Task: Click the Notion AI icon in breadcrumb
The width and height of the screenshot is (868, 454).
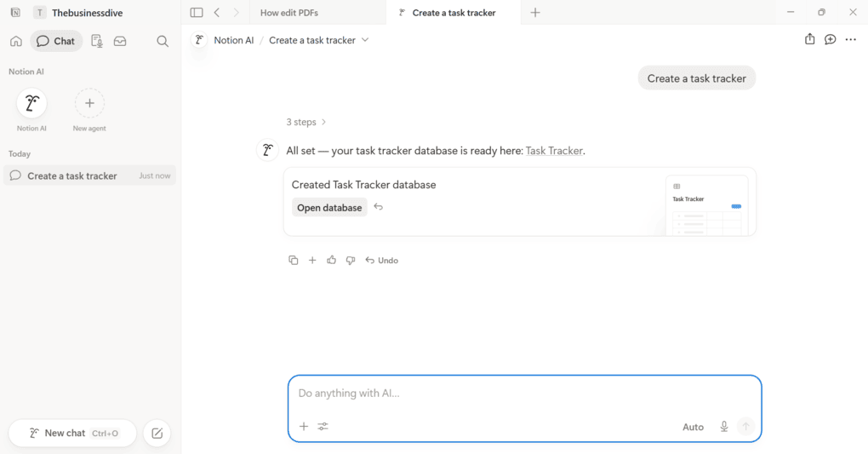Action: (199, 40)
